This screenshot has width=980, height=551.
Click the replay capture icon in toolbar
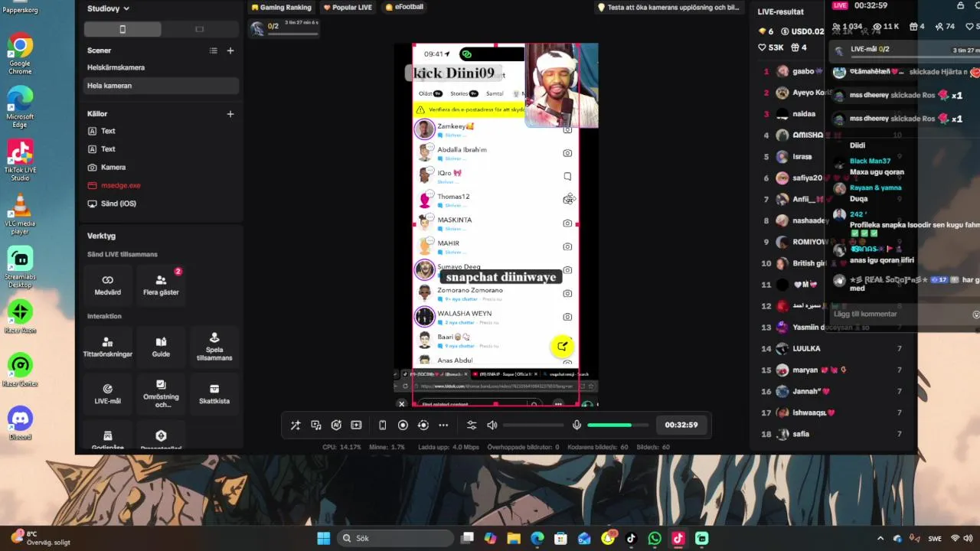tap(423, 425)
